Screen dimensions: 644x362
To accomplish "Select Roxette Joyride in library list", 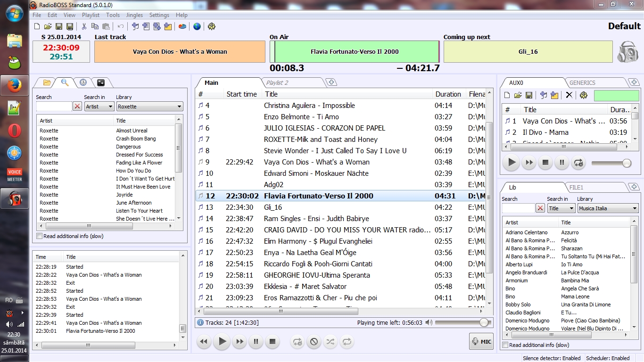I will 106,195.
